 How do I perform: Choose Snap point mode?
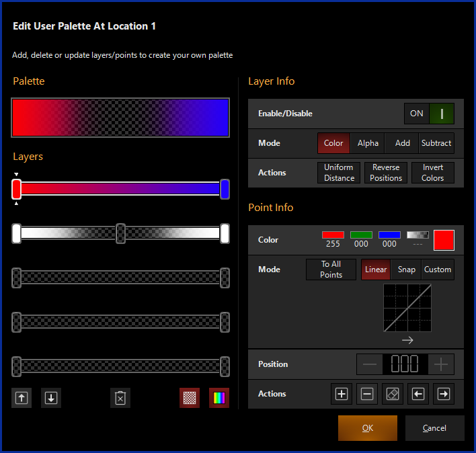406,270
